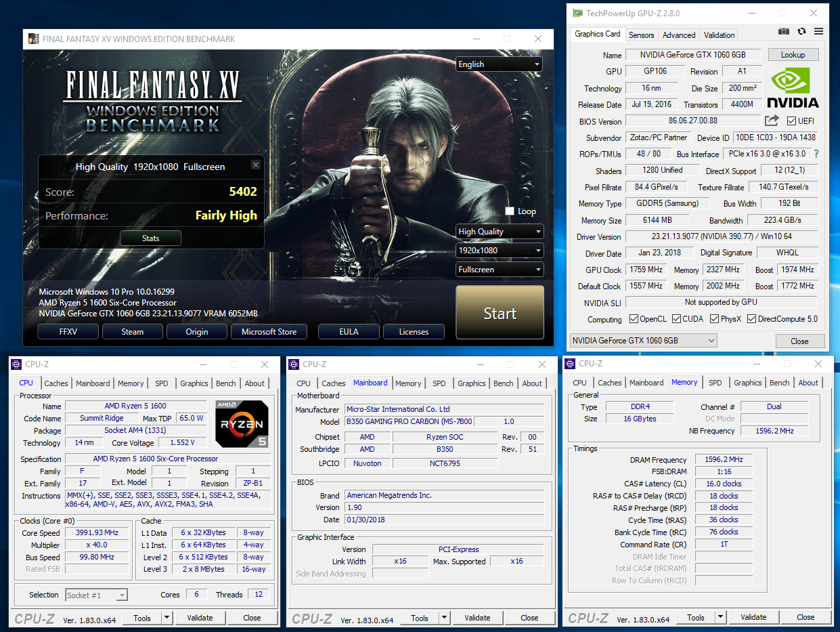Open the 1920x1080 resolution dropdown
The height and width of the screenshot is (632, 840).
click(x=500, y=251)
